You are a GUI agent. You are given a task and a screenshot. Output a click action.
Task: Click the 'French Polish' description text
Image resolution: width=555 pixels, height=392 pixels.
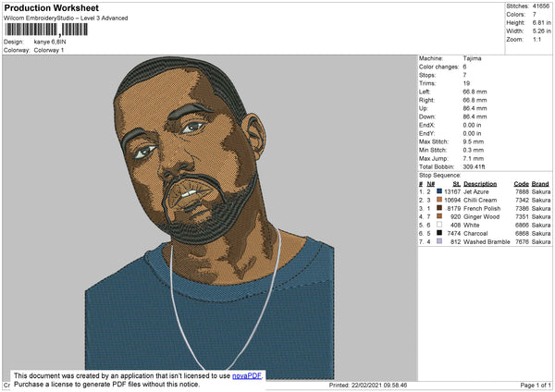(x=482, y=208)
